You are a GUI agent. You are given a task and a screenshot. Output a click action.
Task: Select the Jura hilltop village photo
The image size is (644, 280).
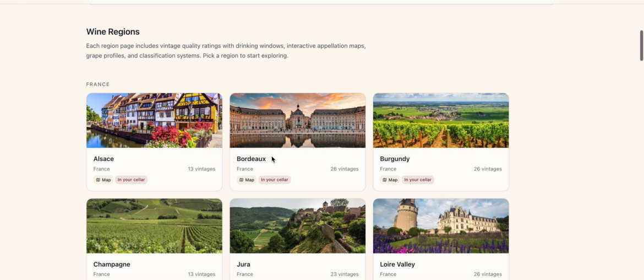pyautogui.click(x=297, y=226)
